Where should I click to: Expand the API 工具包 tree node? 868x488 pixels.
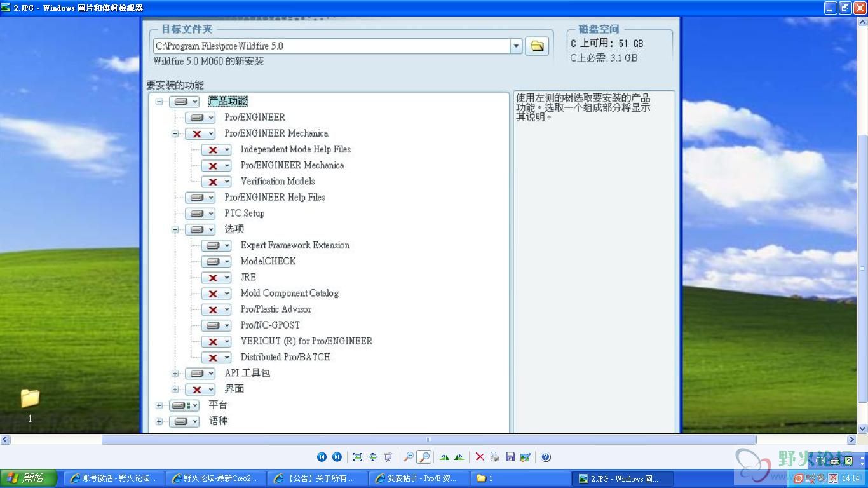[x=175, y=374]
